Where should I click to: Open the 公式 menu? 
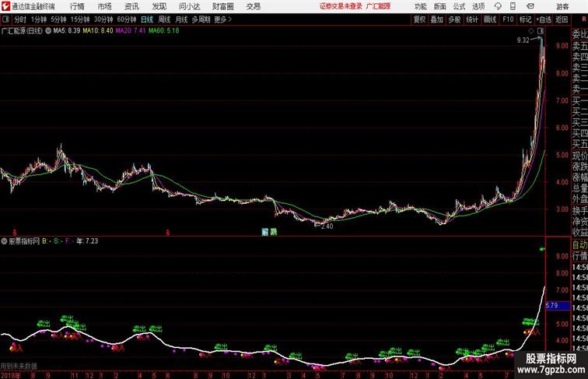(459, 6)
